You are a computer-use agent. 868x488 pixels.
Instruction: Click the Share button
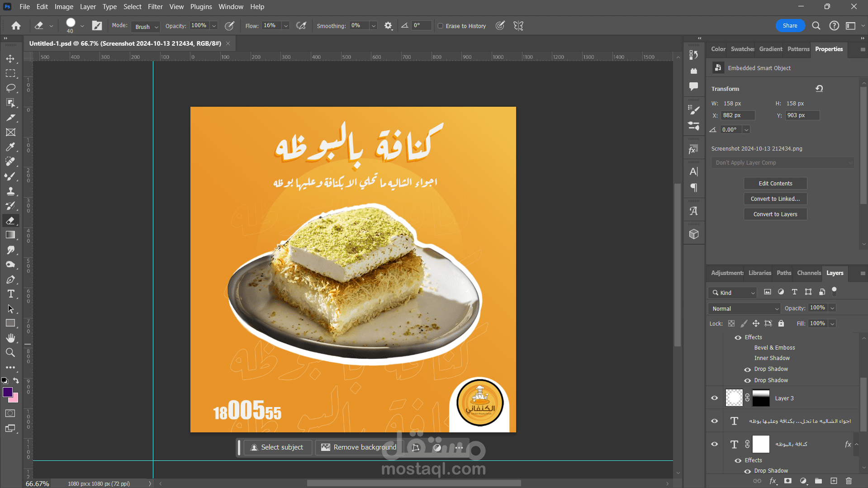790,26
